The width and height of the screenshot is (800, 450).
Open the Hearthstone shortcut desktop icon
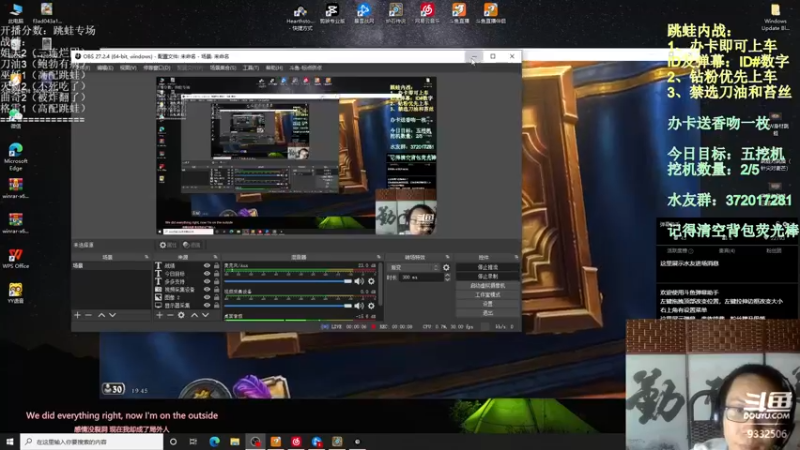pos(300,17)
